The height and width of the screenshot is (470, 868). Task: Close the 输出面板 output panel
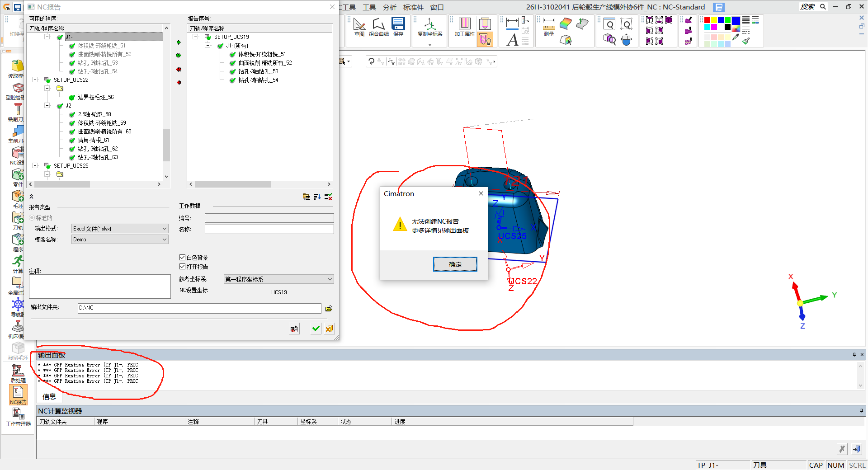862,355
